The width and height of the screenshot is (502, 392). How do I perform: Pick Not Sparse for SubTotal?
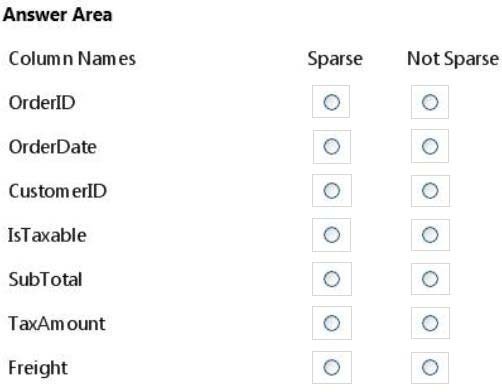(430, 279)
